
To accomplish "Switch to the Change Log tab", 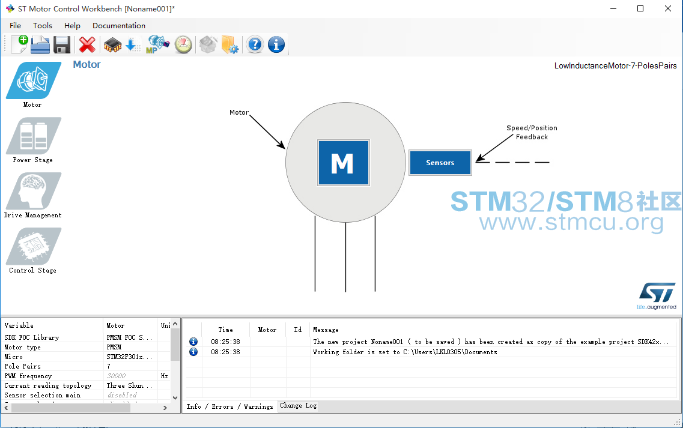I will tap(298, 406).
